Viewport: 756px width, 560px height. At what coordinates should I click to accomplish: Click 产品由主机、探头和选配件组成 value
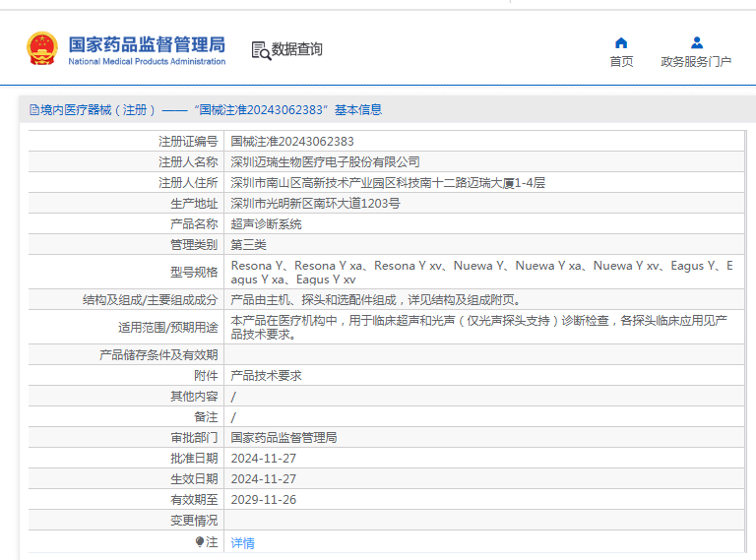[x=377, y=300]
